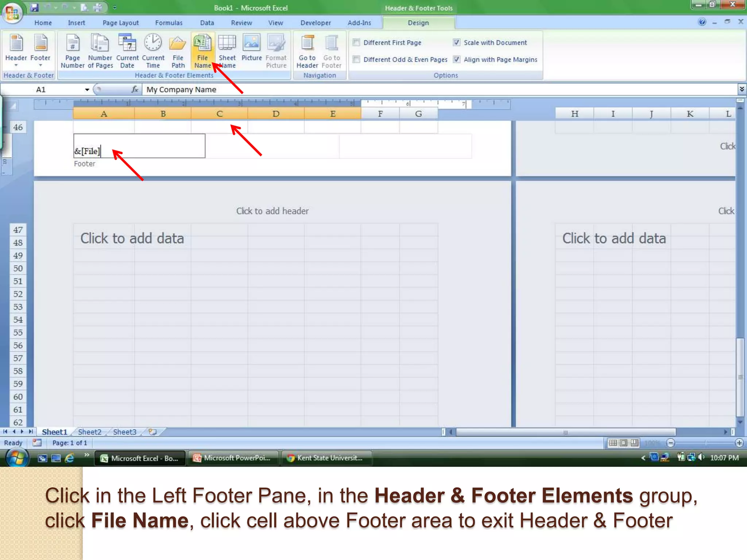
Task: Open the Header preset gallery
Action: point(16,51)
